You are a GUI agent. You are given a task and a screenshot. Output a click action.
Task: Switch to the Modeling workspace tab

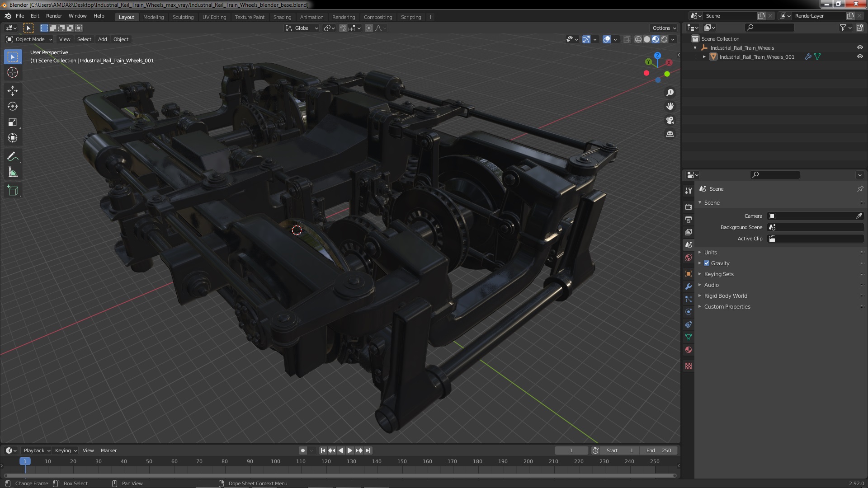point(153,17)
